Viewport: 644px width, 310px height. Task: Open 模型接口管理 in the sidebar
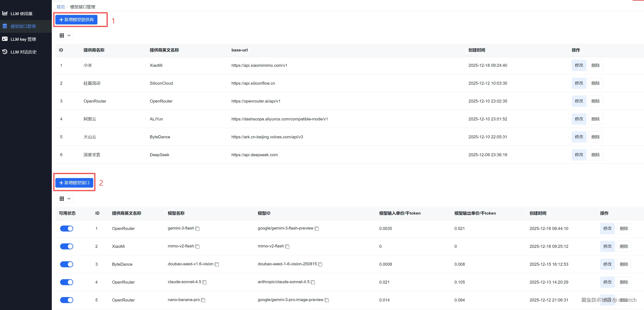point(23,26)
